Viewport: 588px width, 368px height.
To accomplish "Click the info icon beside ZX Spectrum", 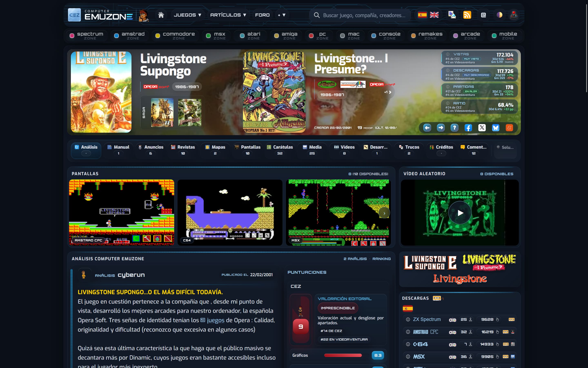I will [x=408, y=319].
